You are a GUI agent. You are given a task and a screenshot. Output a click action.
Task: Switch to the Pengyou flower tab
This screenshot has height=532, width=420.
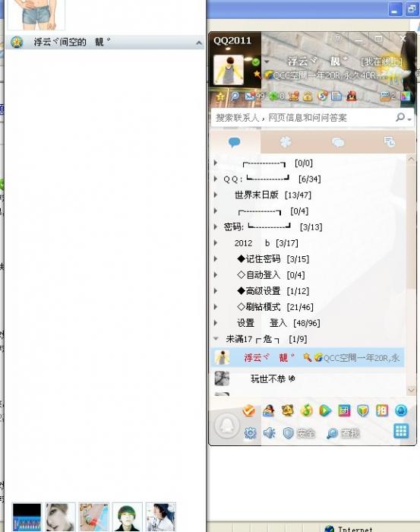click(x=286, y=142)
